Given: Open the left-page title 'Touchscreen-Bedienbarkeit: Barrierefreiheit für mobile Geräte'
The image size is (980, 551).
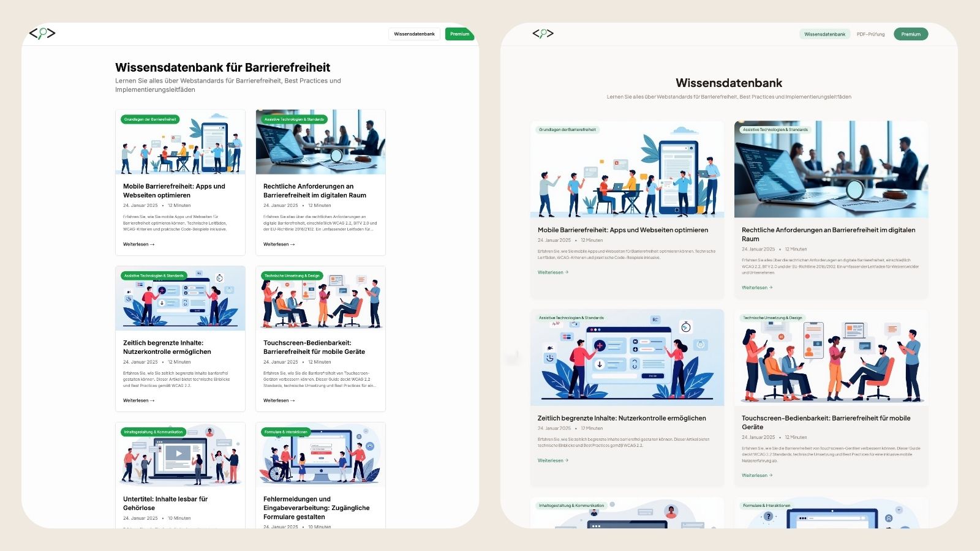Looking at the screenshot, I should pos(314,347).
